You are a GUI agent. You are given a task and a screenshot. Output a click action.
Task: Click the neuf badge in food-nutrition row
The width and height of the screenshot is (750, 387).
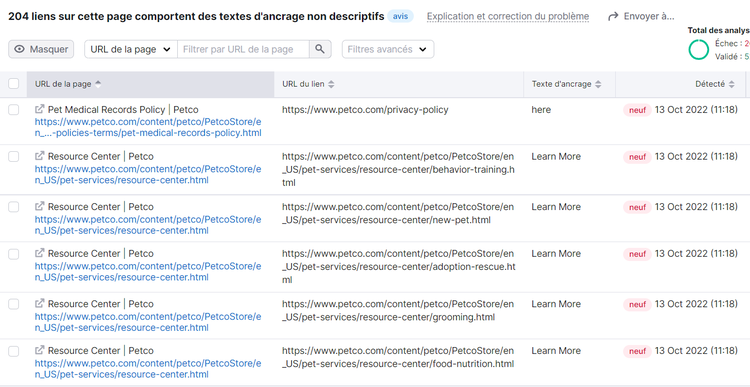[x=637, y=351]
